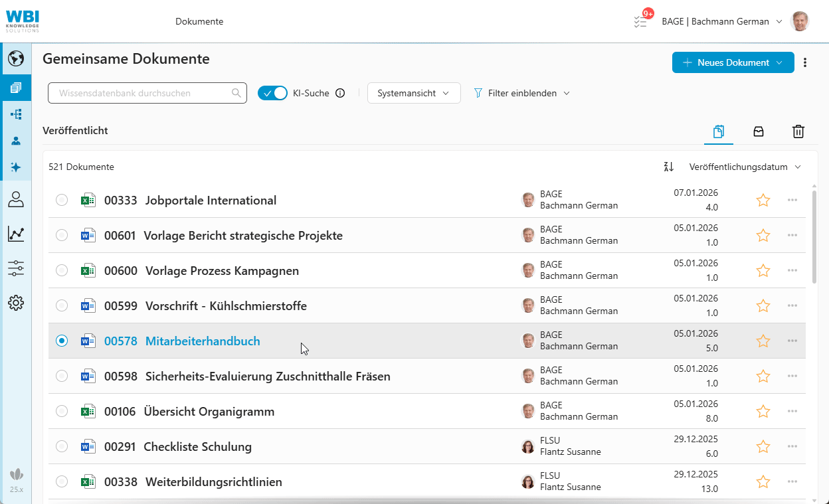Open the Systemansicht dropdown
829x504 pixels.
pyautogui.click(x=414, y=93)
